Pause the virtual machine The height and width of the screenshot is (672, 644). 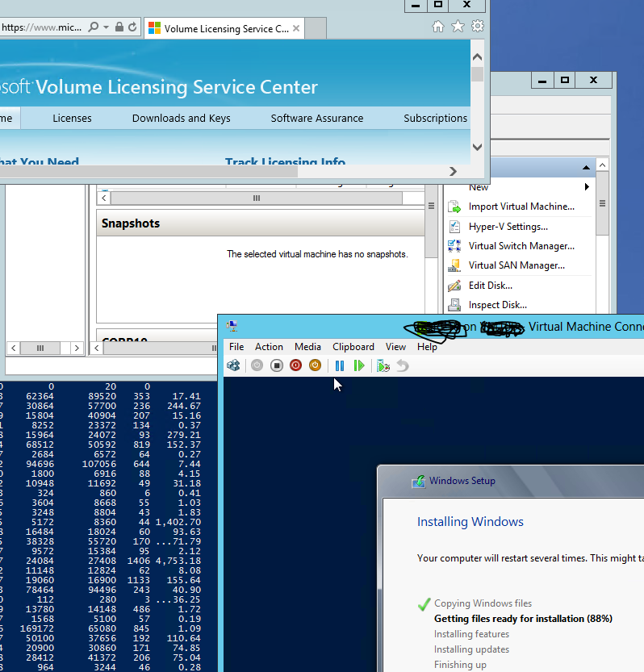pos(340,365)
